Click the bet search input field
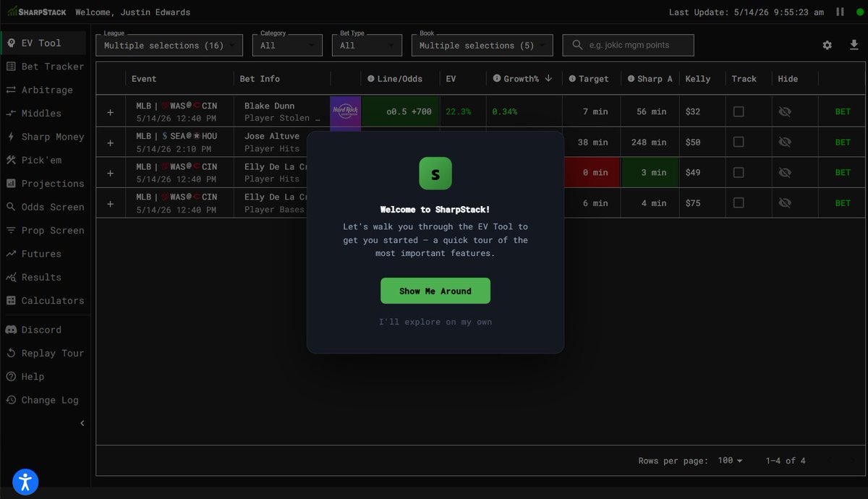 click(628, 45)
